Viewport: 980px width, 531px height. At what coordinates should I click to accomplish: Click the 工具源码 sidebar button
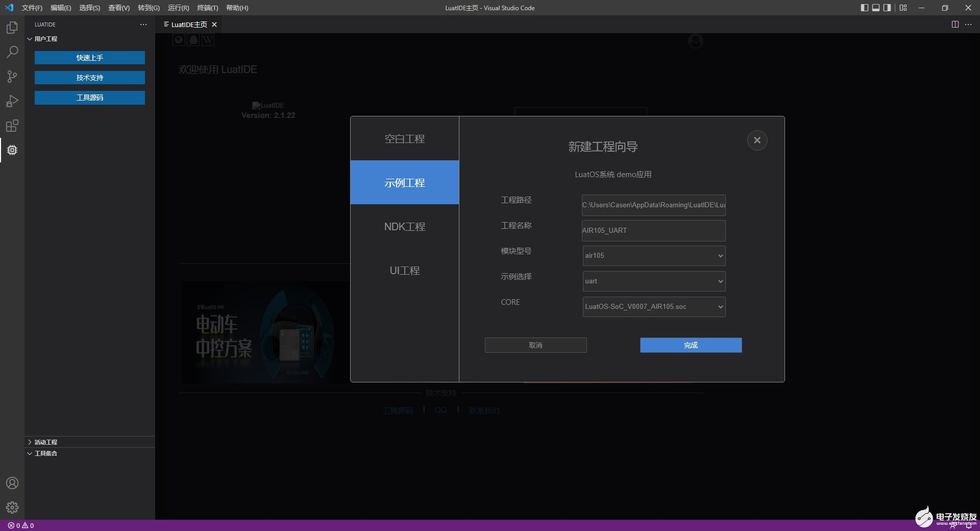(90, 98)
